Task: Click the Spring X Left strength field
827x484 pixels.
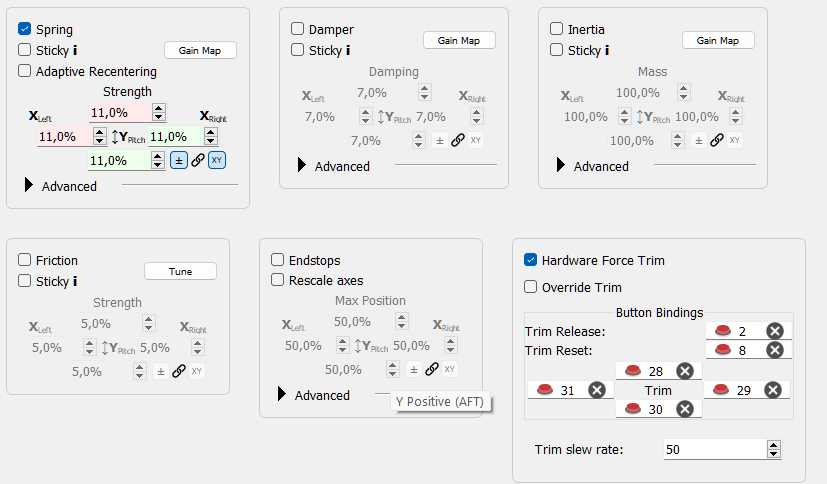Action: pyautogui.click(x=63, y=137)
